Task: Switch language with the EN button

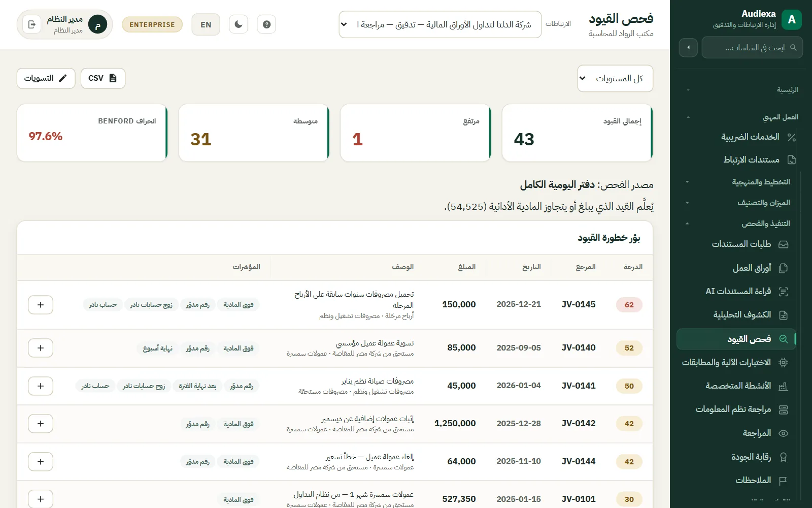Action: [206, 24]
